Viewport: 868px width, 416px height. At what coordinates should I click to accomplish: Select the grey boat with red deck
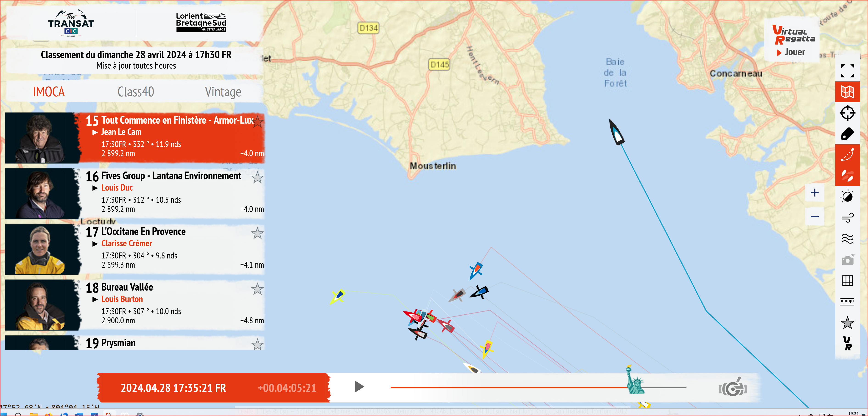tap(457, 295)
